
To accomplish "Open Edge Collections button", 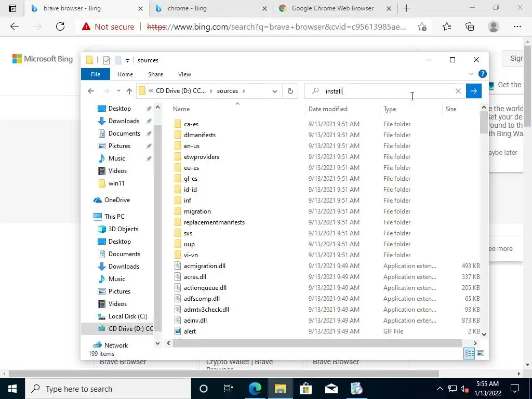I will pos(470,26).
